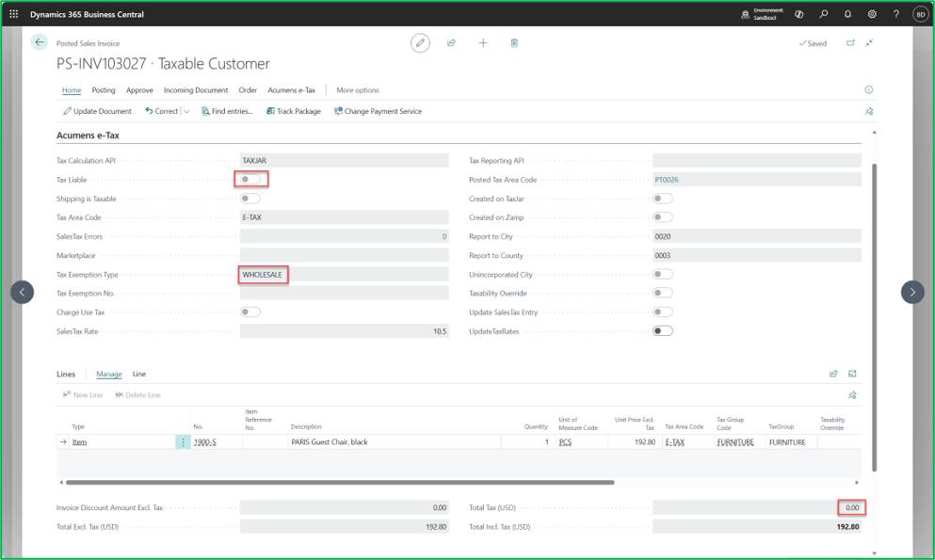Click the Tax Exemption Type field showing WHOLESALE

pos(344,275)
